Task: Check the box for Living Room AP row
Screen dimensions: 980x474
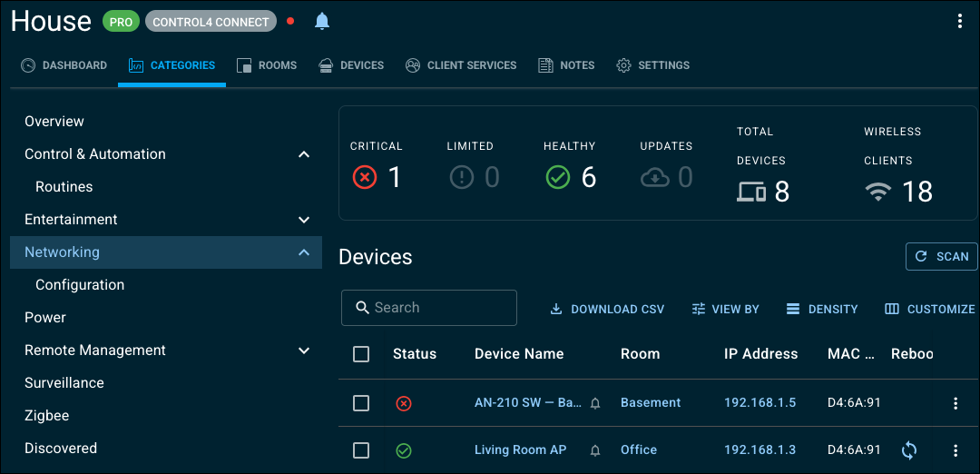Action: pos(361,450)
